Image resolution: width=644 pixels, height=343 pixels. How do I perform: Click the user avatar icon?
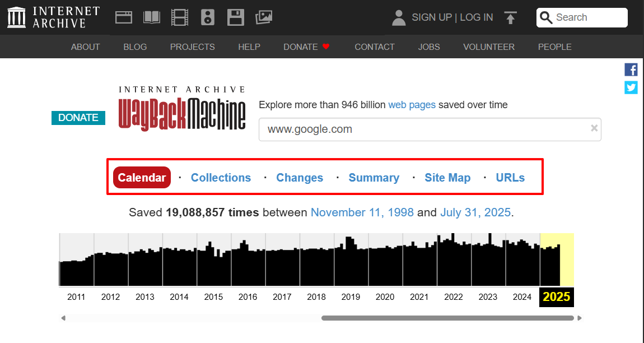[x=398, y=18]
